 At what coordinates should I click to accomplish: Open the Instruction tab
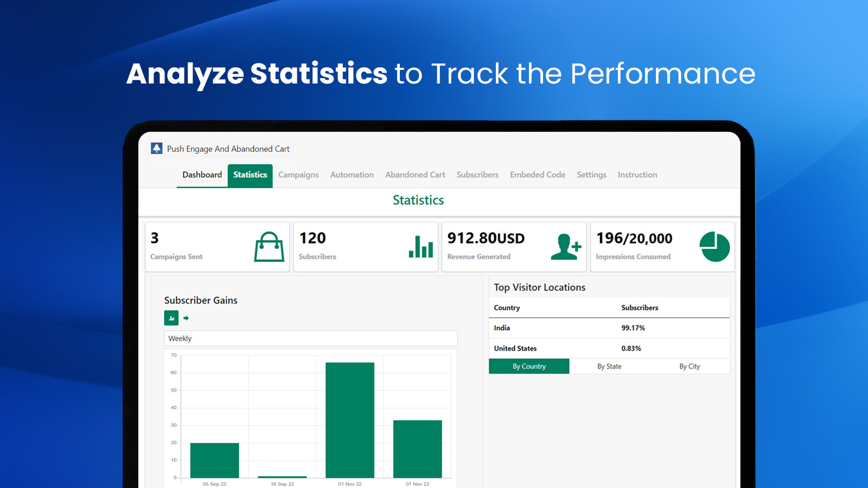click(x=637, y=175)
